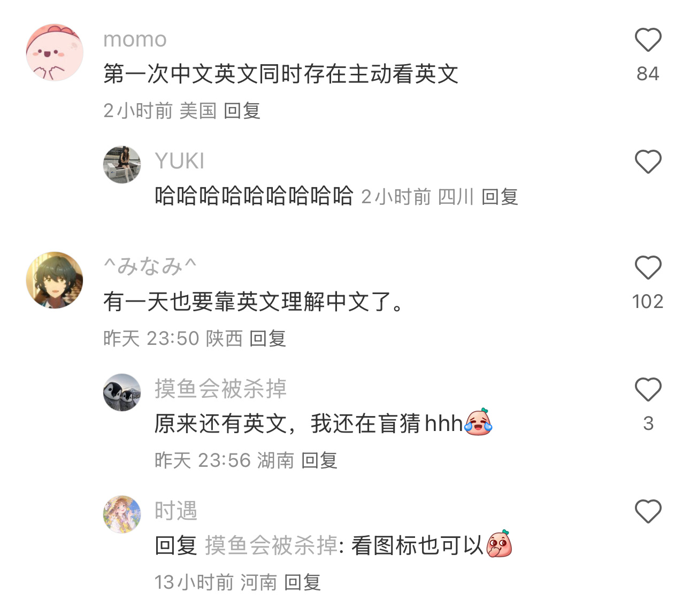This screenshot has height=616, width=690.
Task: View ^みなみ^'s anime avatar
Action: (x=55, y=280)
